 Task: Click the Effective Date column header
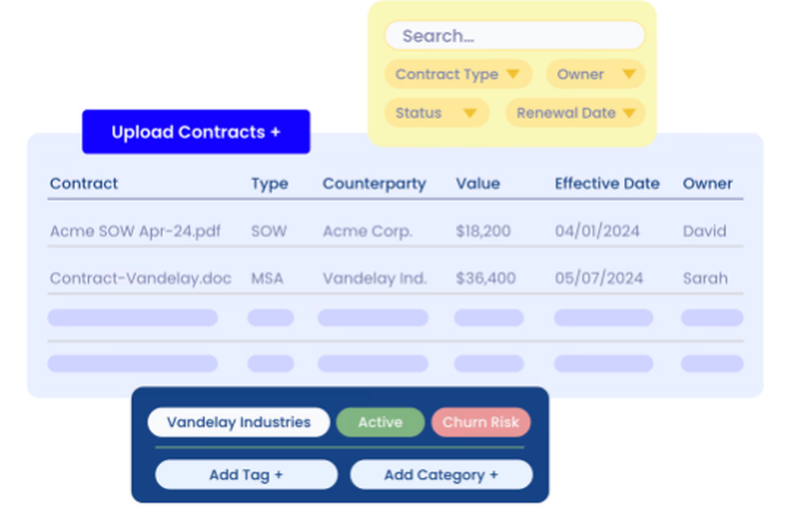(607, 184)
